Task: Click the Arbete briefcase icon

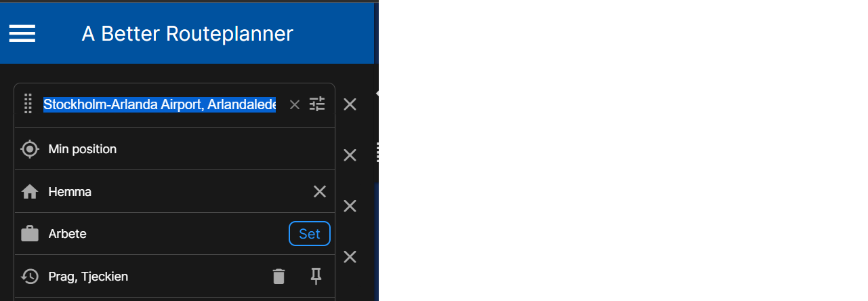Action: pos(30,234)
